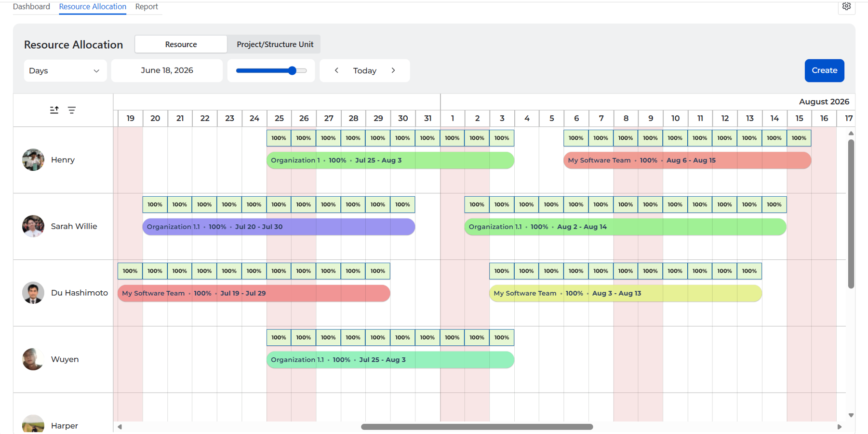Open Du's Jul 19 - Jul 29 allocation

(x=254, y=293)
